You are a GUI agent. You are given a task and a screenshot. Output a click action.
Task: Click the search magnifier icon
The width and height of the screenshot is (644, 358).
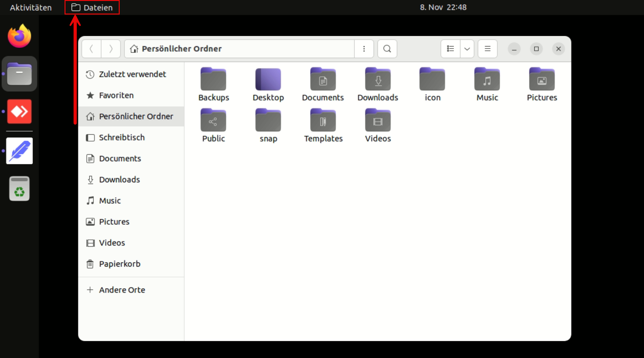coord(387,49)
